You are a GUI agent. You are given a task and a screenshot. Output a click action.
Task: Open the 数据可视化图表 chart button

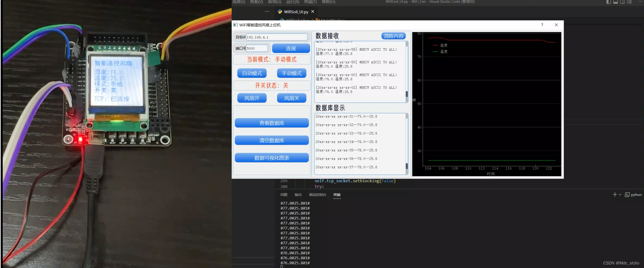coord(272,158)
